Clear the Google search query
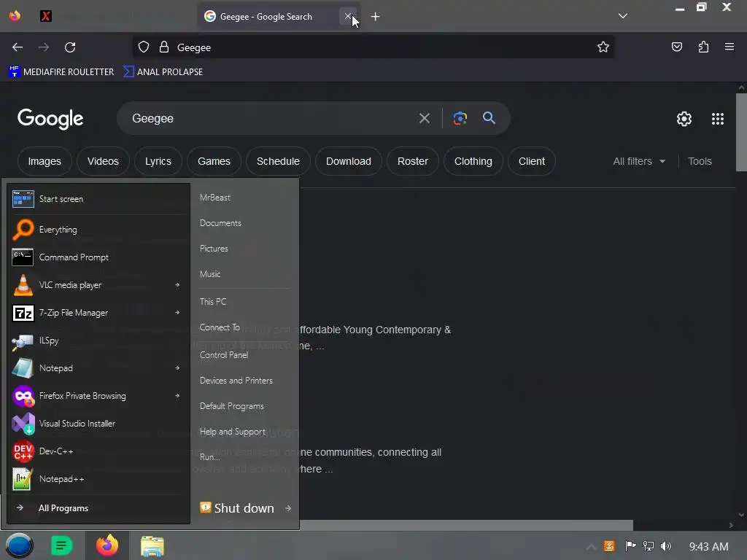 (x=425, y=118)
